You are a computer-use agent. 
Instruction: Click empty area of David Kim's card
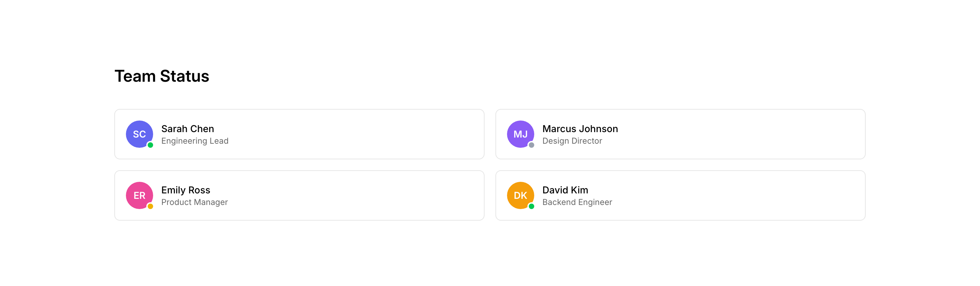point(742,195)
